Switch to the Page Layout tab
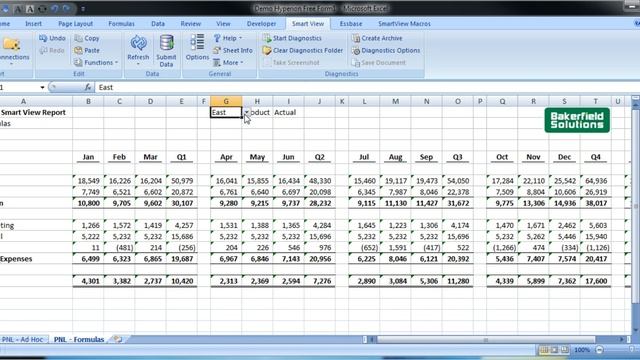Viewport: 640px width, 360px height. (x=76, y=24)
